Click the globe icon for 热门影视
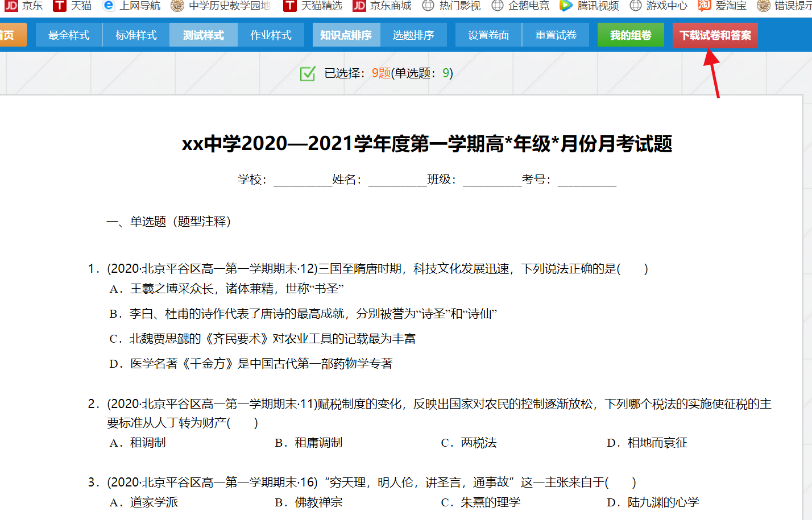Viewport: 812px width, 520px height. point(428,6)
